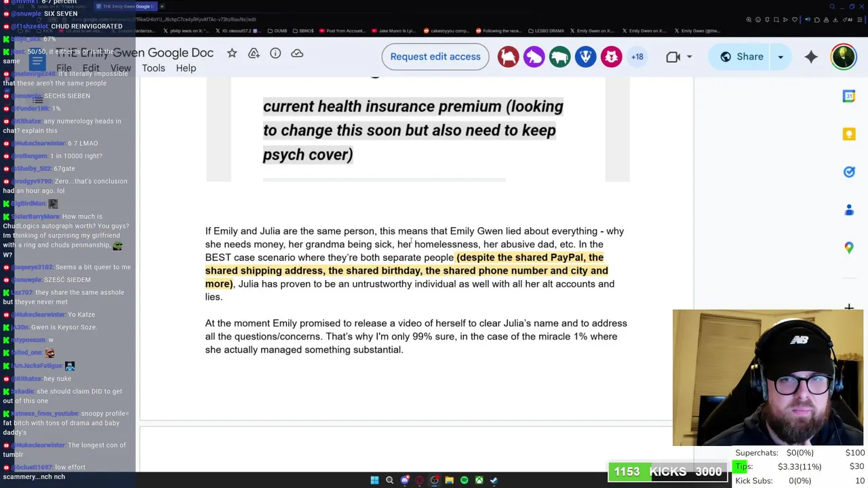Open Opera GX from the taskbar
Image resolution: width=868 pixels, height=488 pixels.
420,481
